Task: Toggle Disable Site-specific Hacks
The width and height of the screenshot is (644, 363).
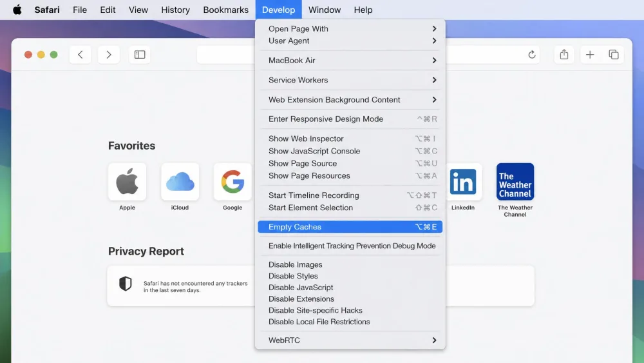Action: [x=350, y=310]
